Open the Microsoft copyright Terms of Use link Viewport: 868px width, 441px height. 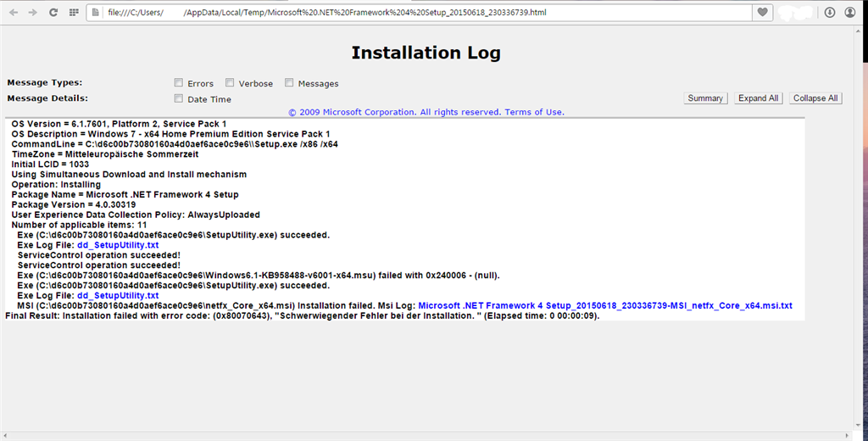426,112
